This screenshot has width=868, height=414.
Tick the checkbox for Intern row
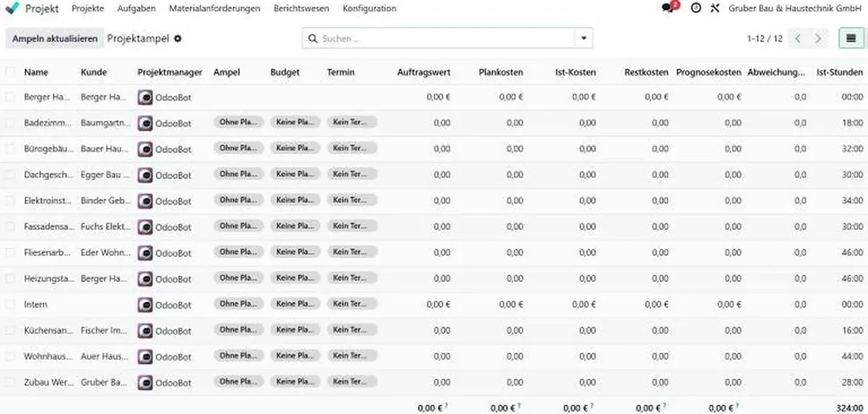coord(10,305)
